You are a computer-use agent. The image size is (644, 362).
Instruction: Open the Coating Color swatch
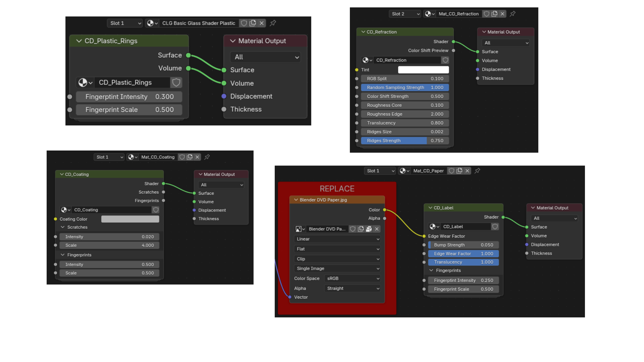pyautogui.click(x=130, y=219)
